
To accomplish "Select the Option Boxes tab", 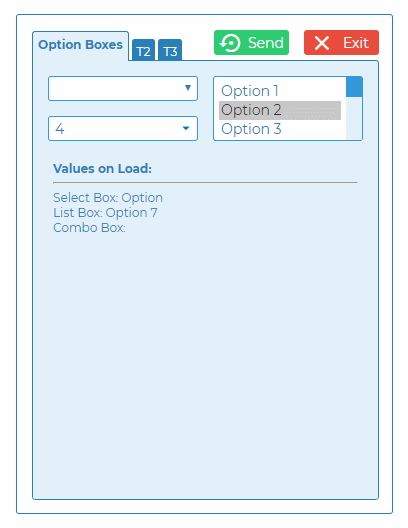I will [x=80, y=45].
